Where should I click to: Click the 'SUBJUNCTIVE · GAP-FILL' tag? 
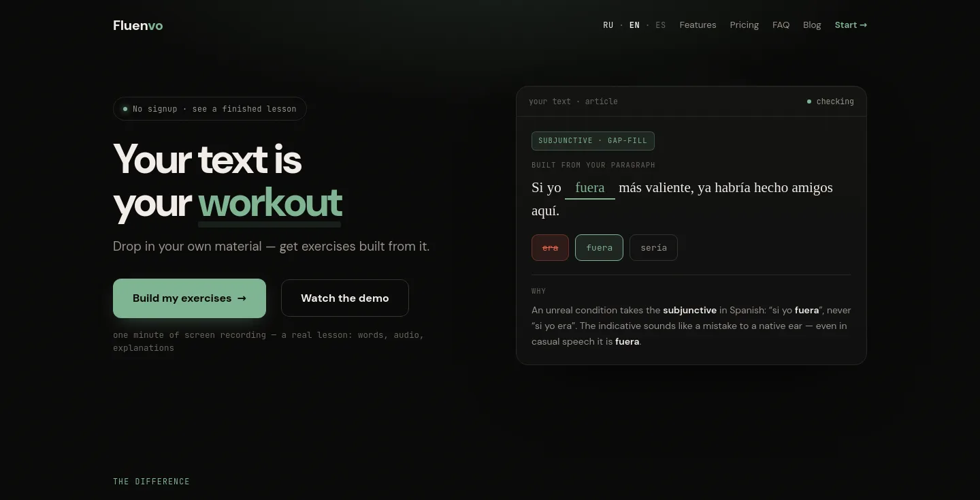pyautogui.click(x=593, y=141)
